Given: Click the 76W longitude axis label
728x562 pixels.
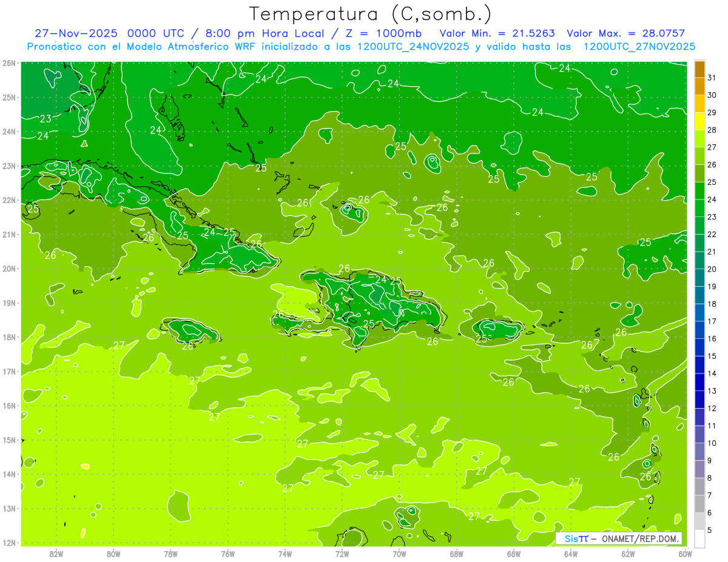Looking at the screenshot, I should [227, 554].
